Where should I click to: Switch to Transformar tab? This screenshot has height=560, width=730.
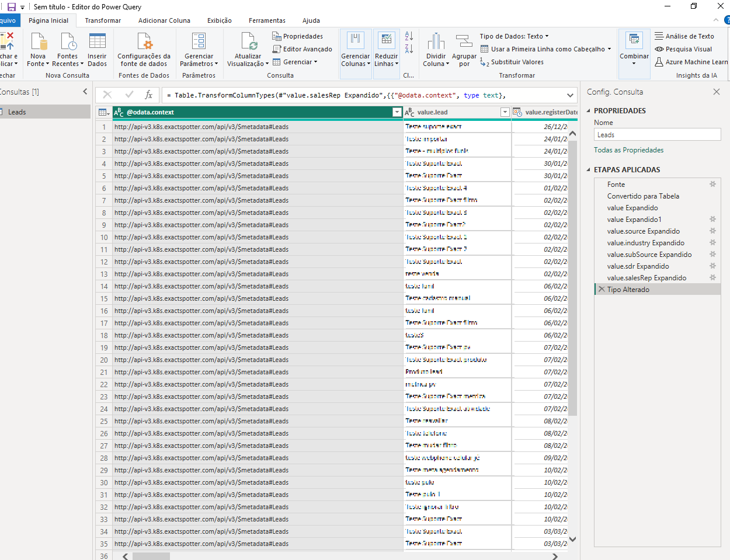point(103,20)
